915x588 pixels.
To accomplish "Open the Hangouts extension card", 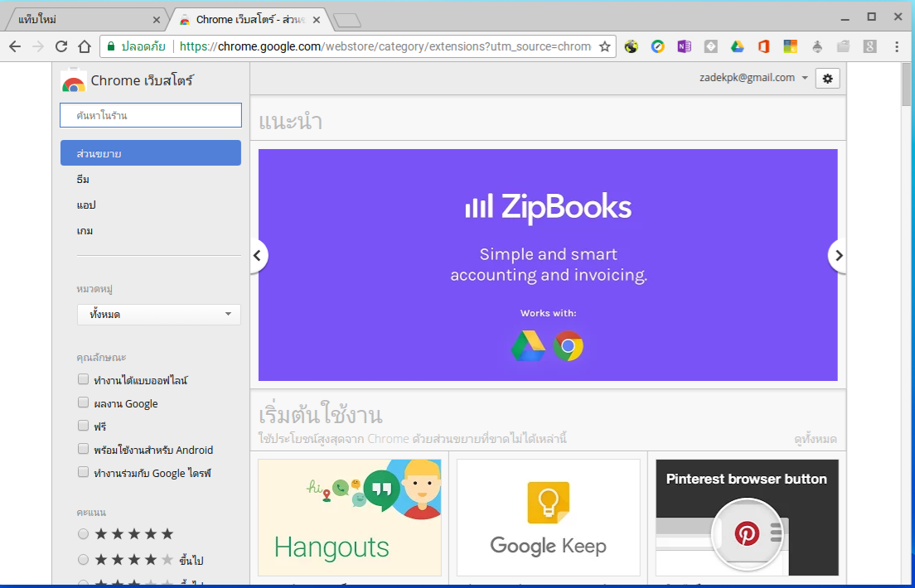I will [350, 518].
